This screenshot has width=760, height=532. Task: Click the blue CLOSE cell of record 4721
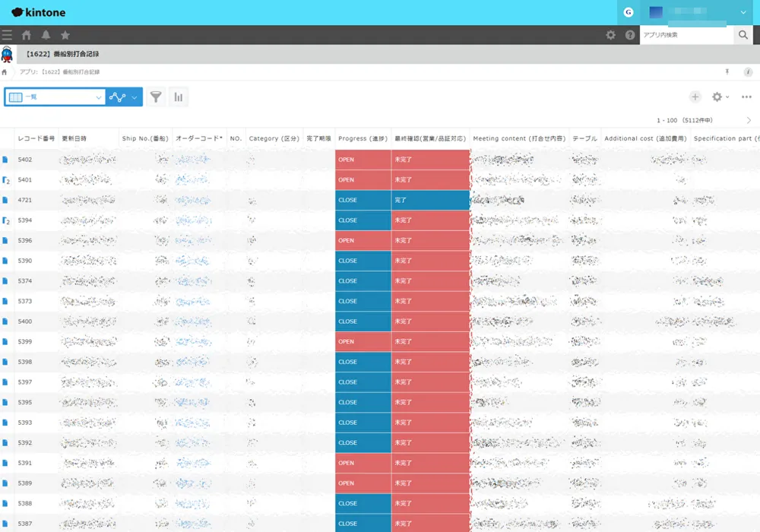363,201
